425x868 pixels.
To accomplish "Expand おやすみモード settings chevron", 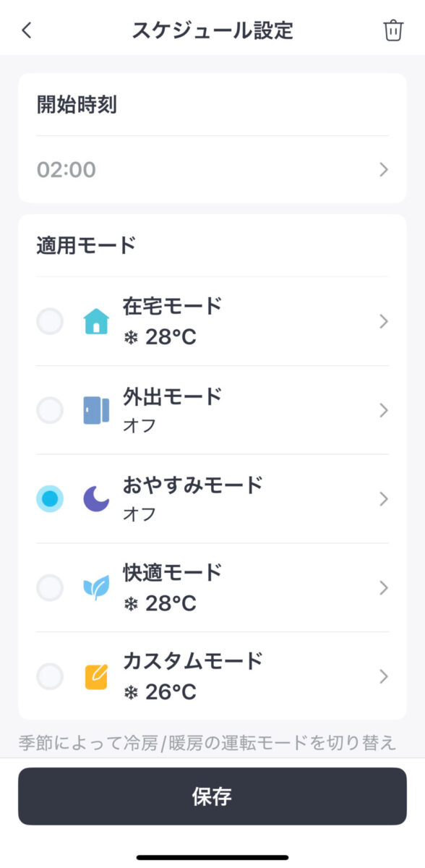I will [384, 499].
